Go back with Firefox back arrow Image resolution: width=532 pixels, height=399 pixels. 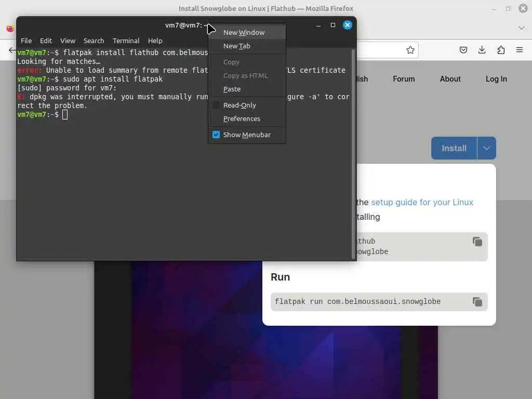point(12,50)
